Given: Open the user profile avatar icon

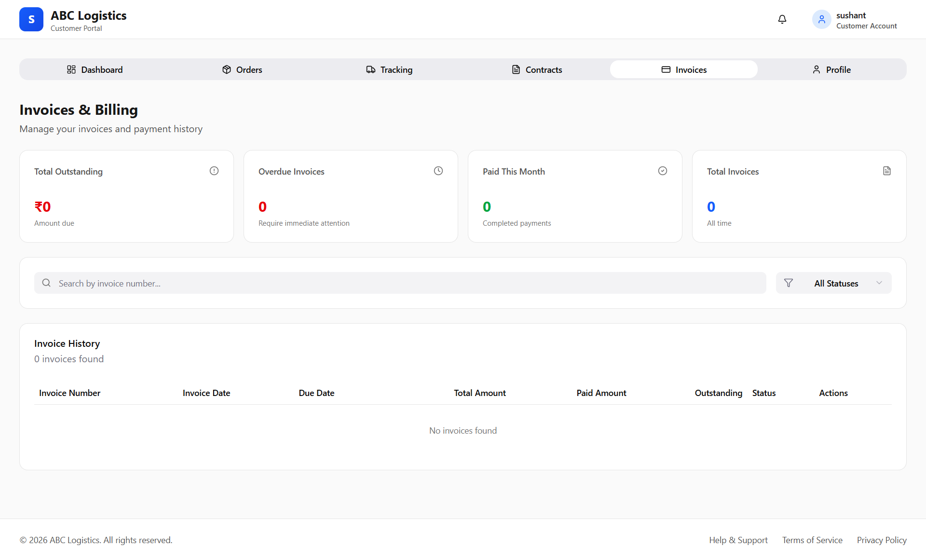Looking at the screenshot, I should tap(821, 19).
